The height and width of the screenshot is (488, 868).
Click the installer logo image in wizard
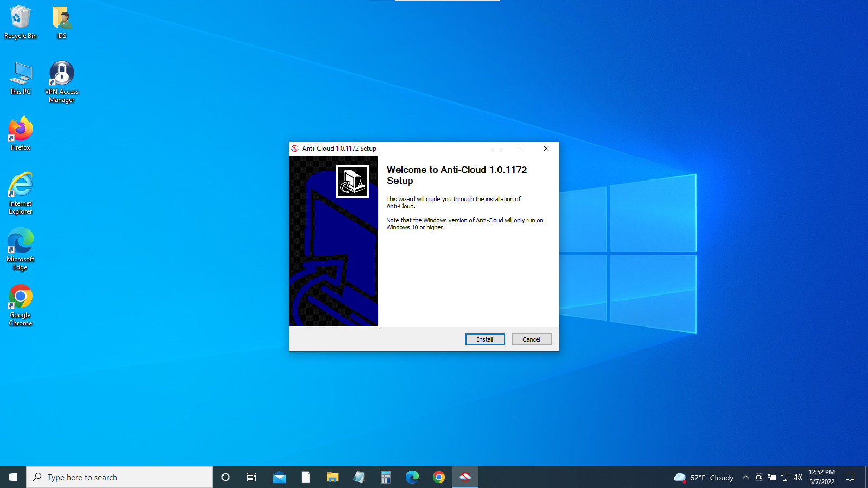tap(352, 181)
